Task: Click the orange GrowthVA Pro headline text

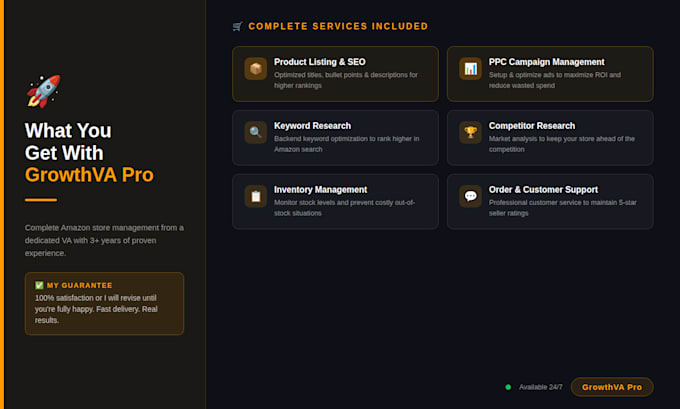Action: tap(89, 175)
